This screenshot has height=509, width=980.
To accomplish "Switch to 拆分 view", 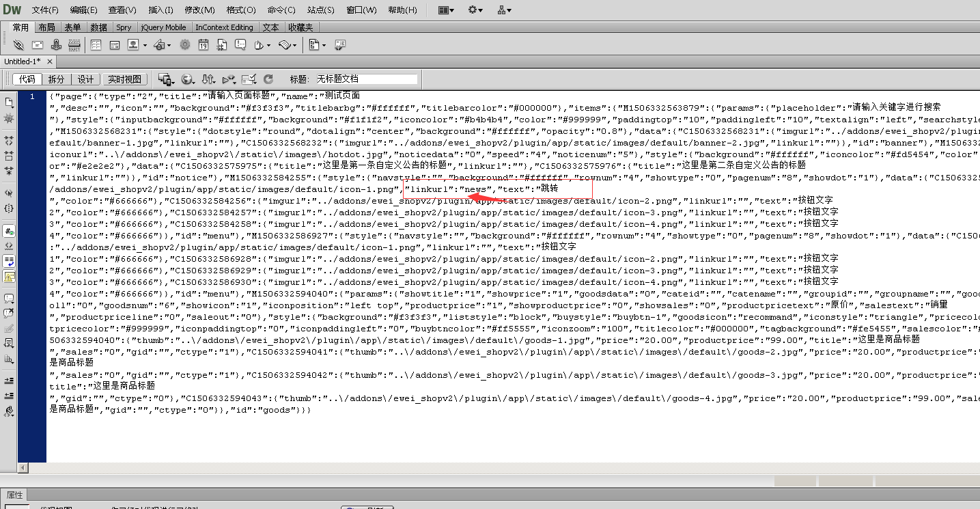I will [x=56, y=79].
